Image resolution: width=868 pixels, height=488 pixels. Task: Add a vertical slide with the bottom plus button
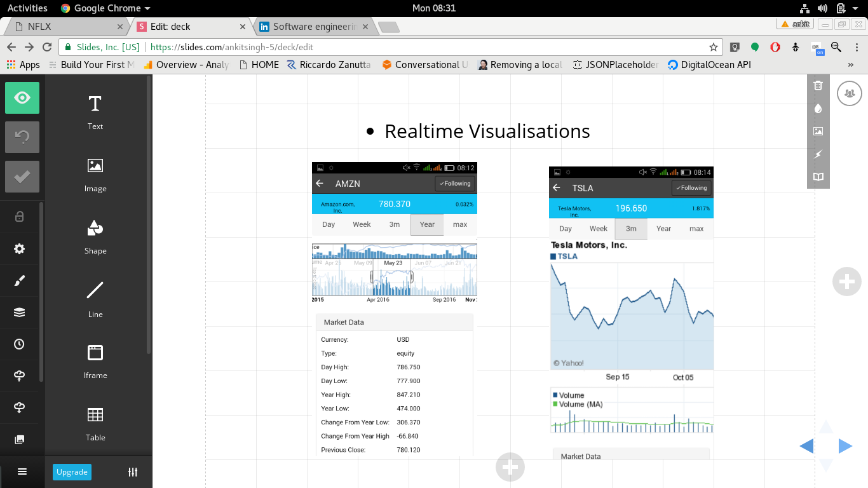[510, 468]
